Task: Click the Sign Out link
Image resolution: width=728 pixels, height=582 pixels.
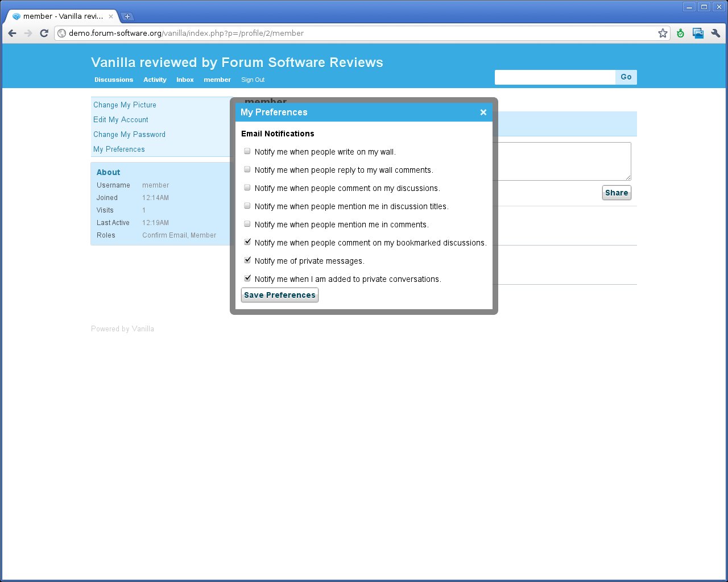Action: point(253,80)
